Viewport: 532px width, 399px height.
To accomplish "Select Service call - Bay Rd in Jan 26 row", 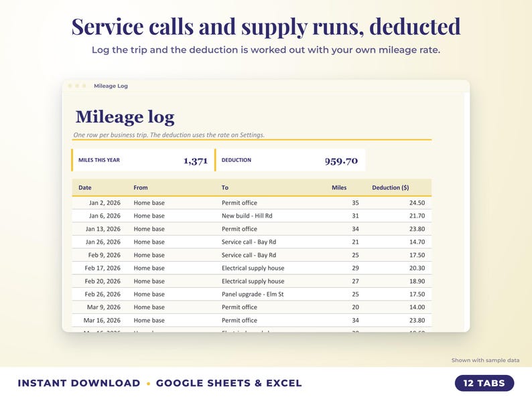I will tap(249, 242).
